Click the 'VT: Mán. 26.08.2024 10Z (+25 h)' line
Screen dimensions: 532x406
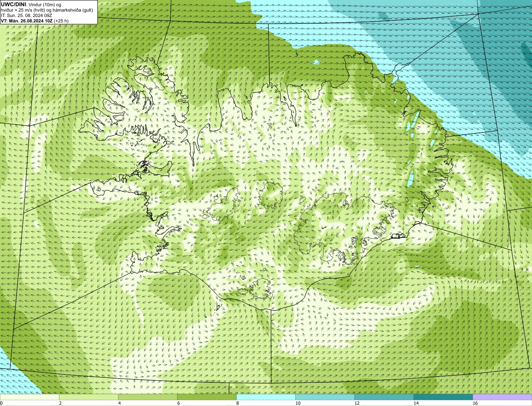coord(34,20)
